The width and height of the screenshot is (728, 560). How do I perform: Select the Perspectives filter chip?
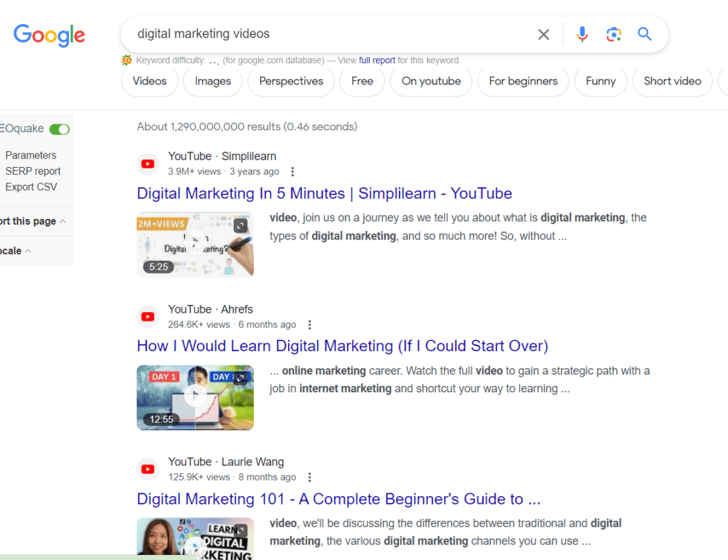click(x=291, y=81)
